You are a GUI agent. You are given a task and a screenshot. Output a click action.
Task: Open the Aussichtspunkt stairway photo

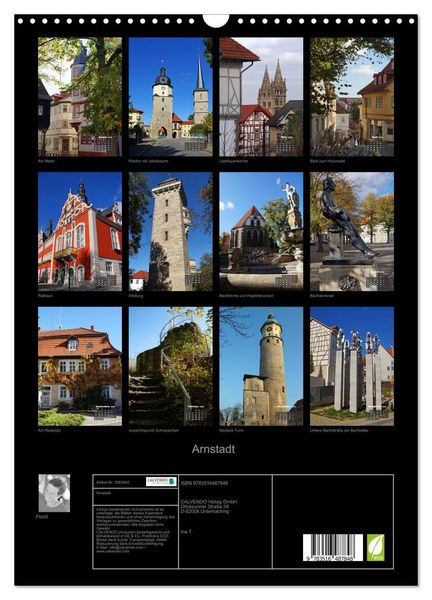171,366
